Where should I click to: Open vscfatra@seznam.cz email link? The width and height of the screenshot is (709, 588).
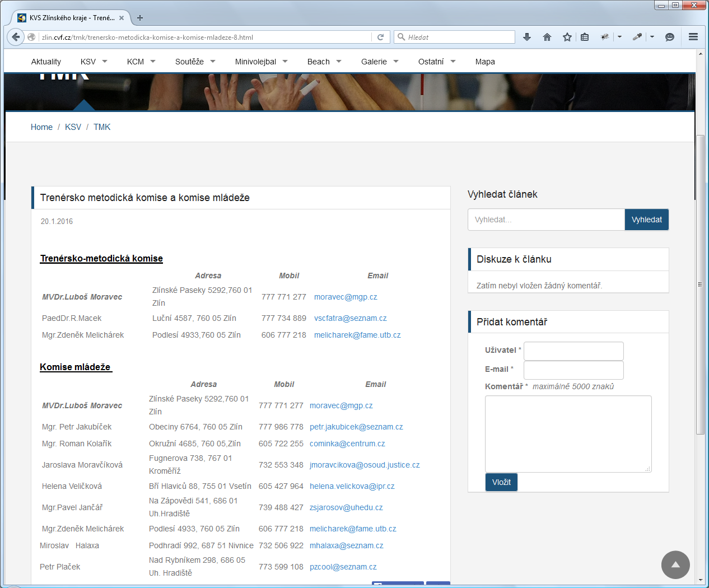pos(351,318)
